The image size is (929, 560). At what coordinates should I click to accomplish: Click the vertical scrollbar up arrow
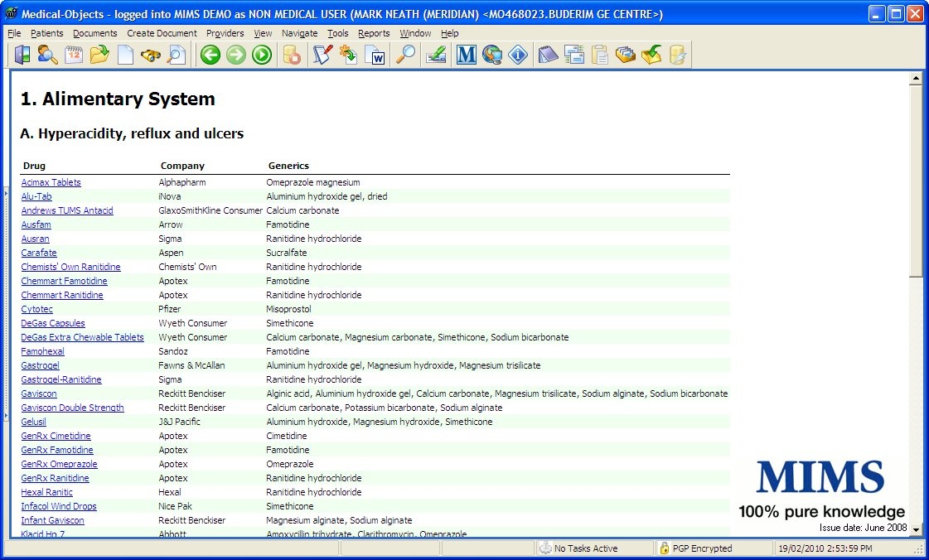point(916,78)
